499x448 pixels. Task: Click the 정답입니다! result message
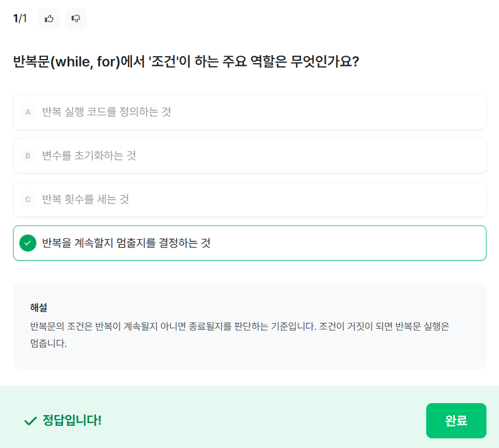coord(72,421)
